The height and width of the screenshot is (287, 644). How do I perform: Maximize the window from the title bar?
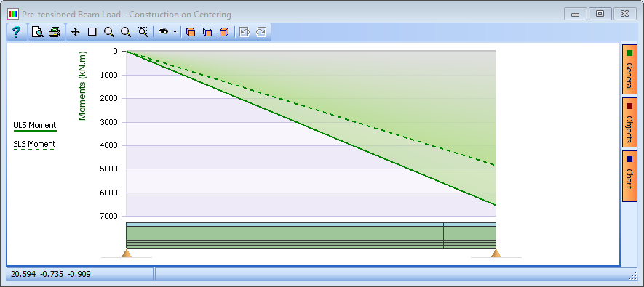pyautogui.click(x=600, y=14)
